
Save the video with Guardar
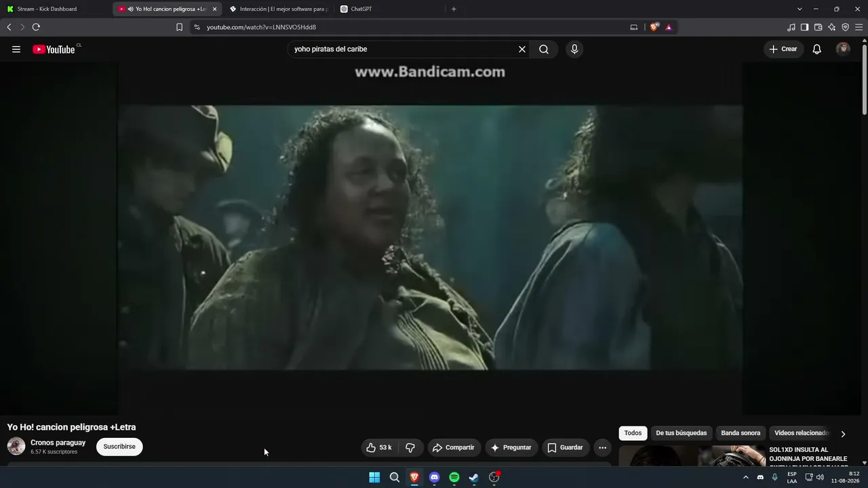coord(566,447)
